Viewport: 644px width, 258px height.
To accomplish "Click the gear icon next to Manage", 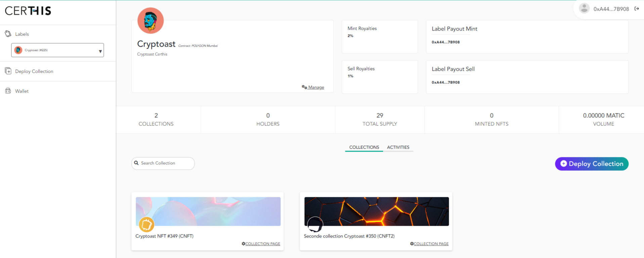I will pos(304,87).
